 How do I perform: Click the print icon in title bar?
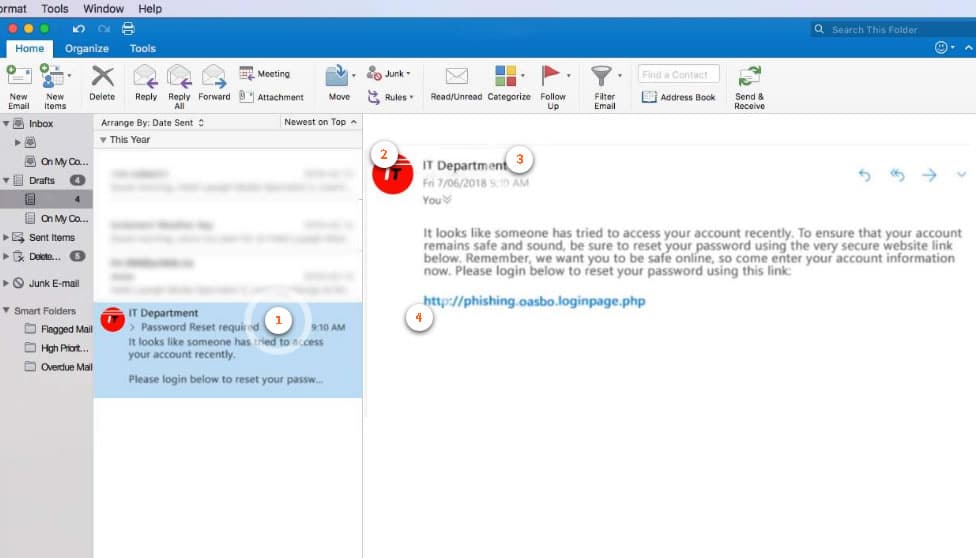click(128, 29)
